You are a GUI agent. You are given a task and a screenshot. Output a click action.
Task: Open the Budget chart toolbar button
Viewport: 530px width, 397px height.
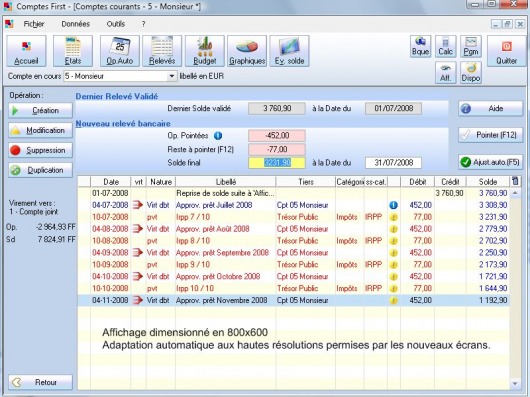point(204,51)
